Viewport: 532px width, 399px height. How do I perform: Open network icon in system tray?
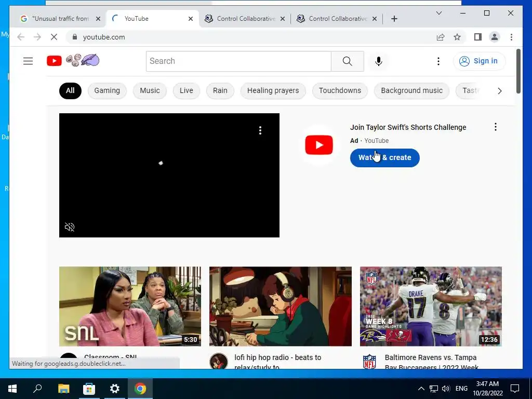(x=434, y=389)
